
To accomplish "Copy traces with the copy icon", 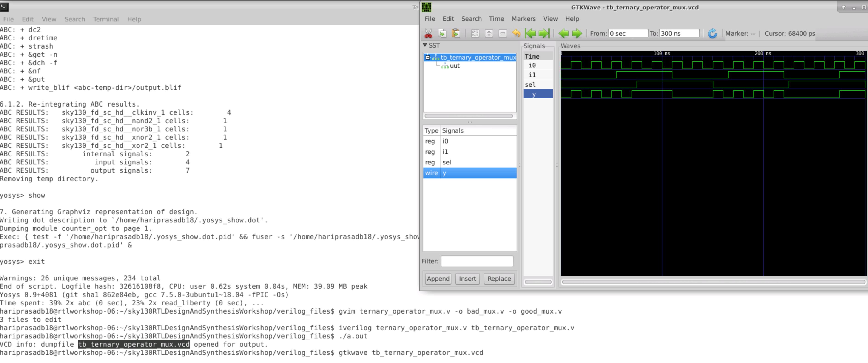I will point(442,33).
